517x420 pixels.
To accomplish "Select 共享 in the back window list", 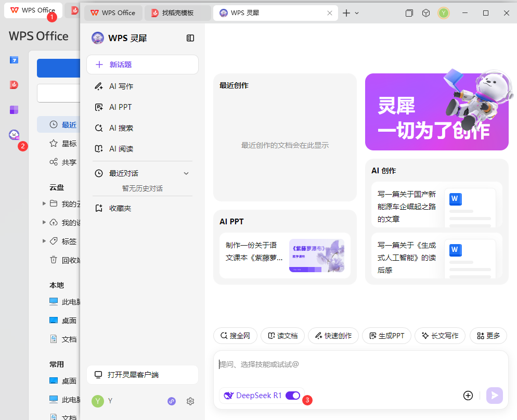I will coord(59,162).
